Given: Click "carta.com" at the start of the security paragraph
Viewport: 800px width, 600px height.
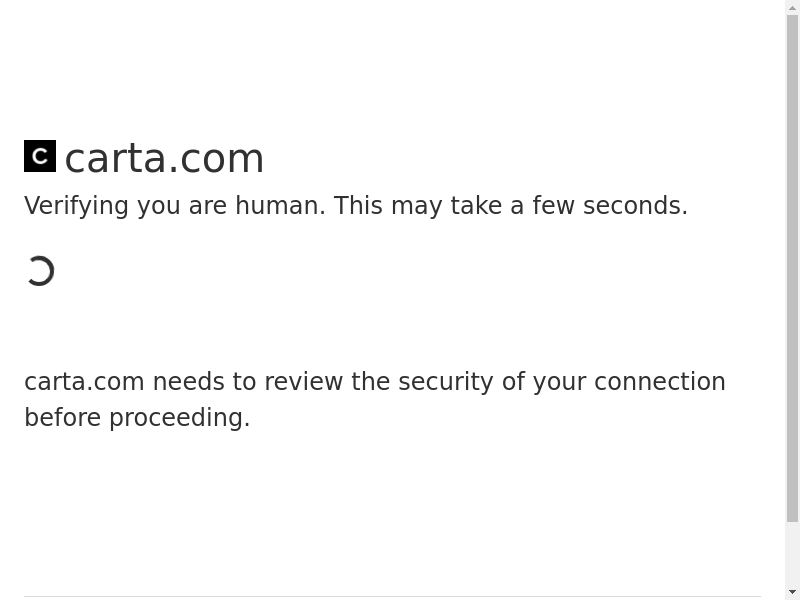Looking at the screenshot, I should click(84, 382).
